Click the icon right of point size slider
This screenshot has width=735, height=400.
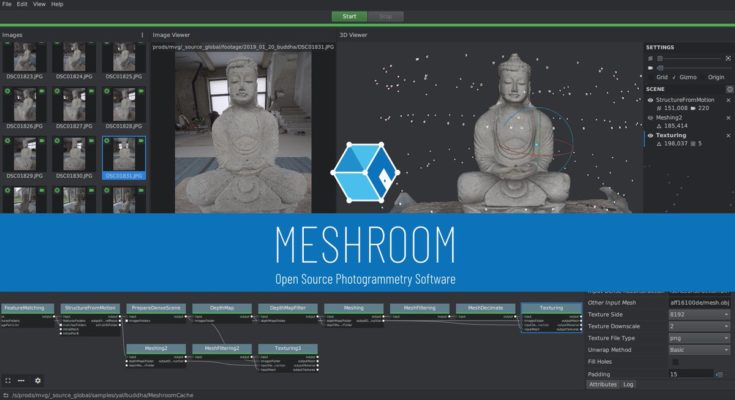728,59
